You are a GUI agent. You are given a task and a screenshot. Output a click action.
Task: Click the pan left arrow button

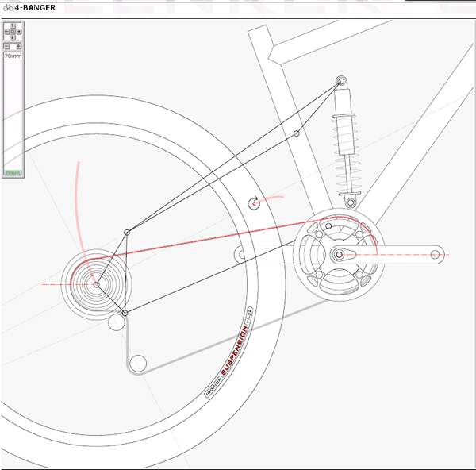6,32
